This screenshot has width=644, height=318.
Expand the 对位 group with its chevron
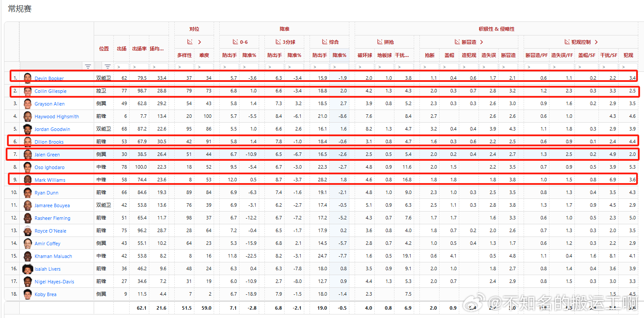click(x=200, y=42)
